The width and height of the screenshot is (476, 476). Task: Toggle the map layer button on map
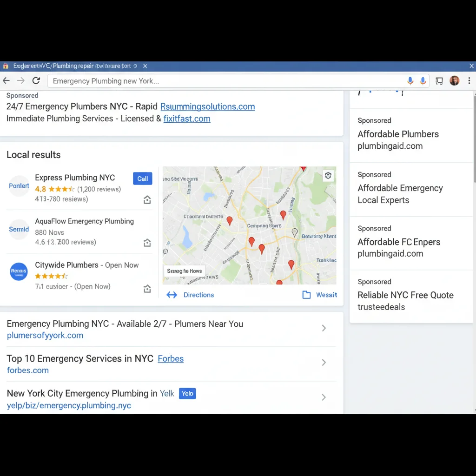pos(328,176)
